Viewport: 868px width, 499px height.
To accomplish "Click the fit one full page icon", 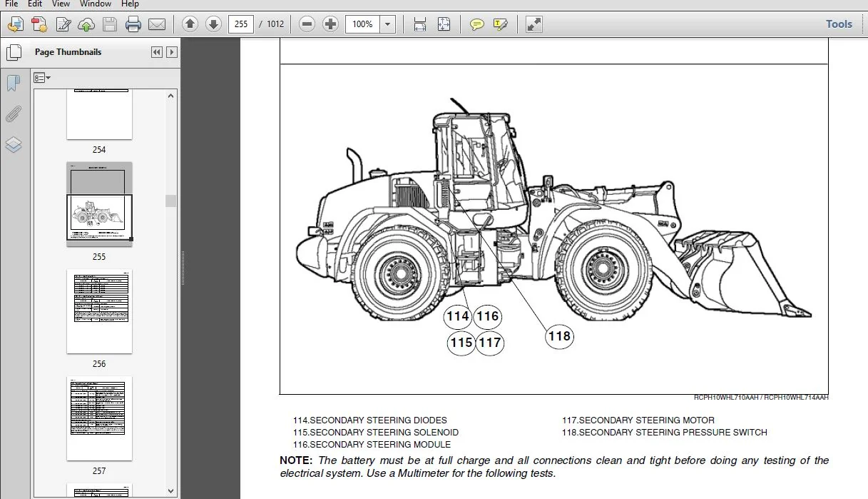I will pyautogui.click(x=444, y=24).
